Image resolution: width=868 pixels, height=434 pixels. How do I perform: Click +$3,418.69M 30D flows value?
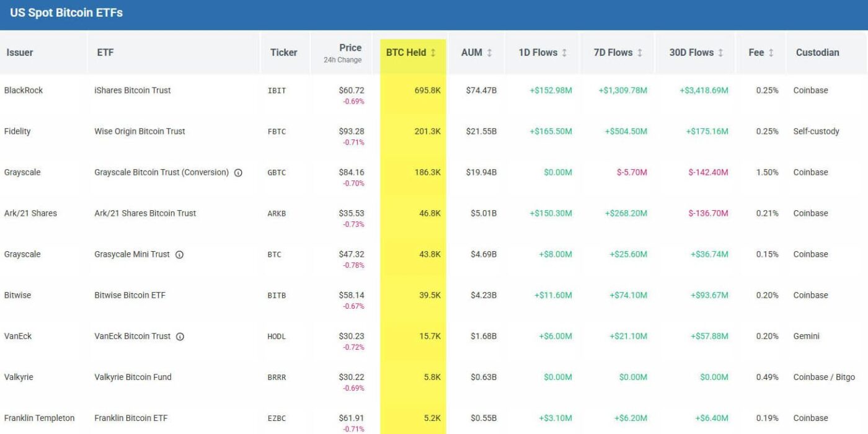coord(704,91)
